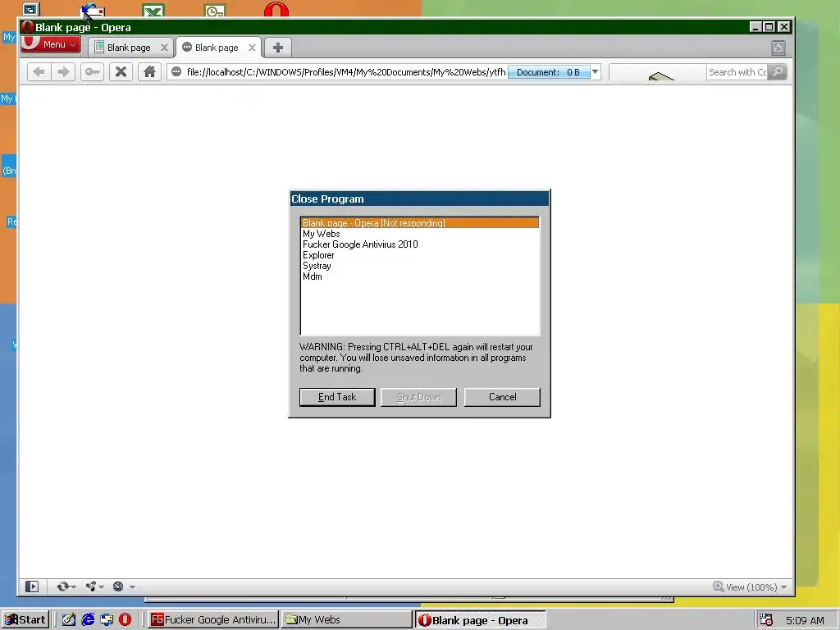The image size is (840, 630).
Task: Close the second Blank page tab
Action: [x=252, y=48]
